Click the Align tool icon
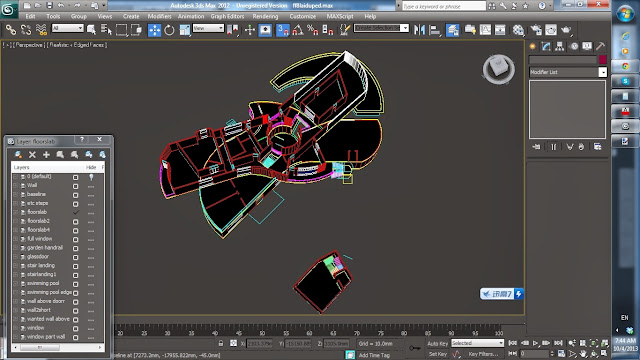The height and width of the screenshot is (360, 640). 435,30
